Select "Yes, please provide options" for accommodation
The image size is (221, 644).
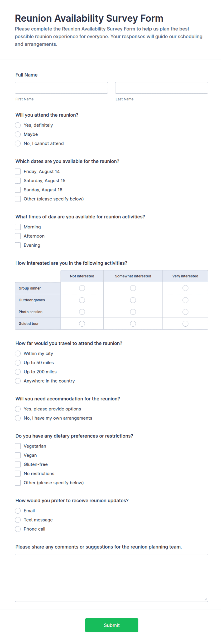(18, 409)
